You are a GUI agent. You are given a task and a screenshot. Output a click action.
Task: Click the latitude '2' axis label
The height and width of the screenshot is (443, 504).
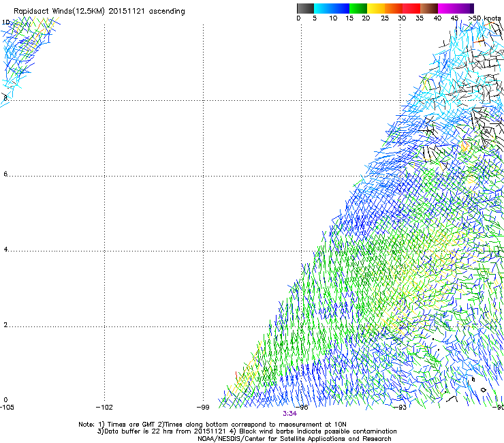click(5, 325)
